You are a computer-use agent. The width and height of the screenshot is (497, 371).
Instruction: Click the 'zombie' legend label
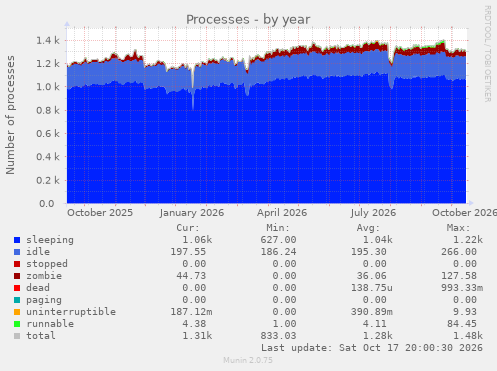tap(44, 276)
